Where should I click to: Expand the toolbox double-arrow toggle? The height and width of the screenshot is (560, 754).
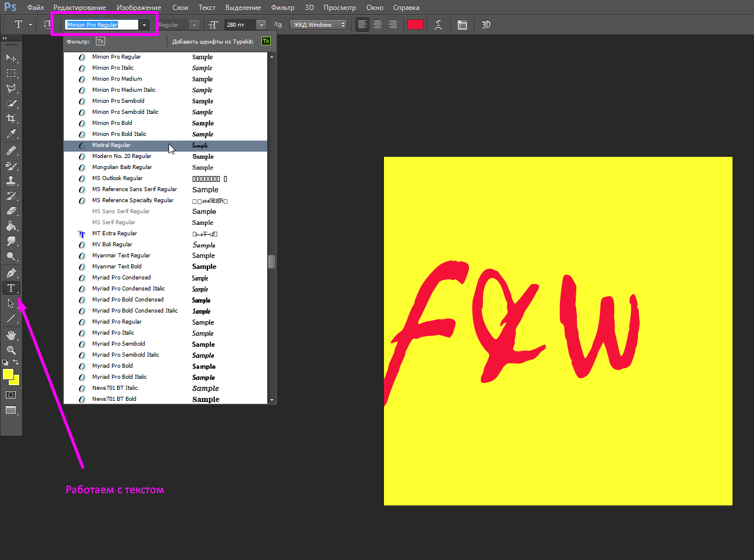(x=5, y=38)
